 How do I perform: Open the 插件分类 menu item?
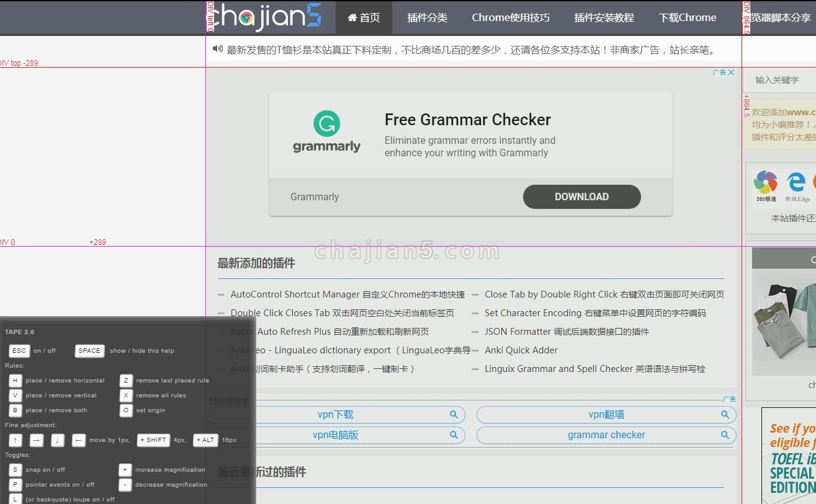tap(427, 17)
